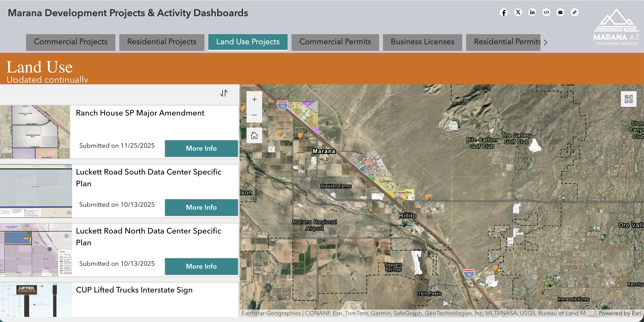Share by email envelope icon
This screenshot has height=322, width=644.
click(560, 13)
